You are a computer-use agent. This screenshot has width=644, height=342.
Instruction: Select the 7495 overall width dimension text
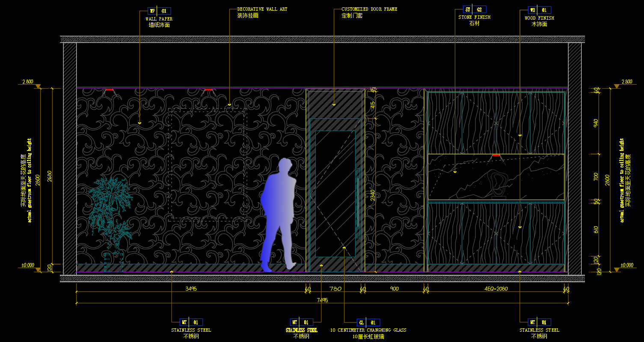322,300
